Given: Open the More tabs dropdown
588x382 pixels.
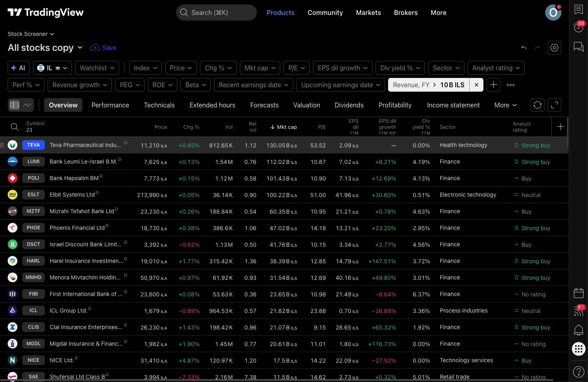Looking at the screenshot, I should coord(505,105).
